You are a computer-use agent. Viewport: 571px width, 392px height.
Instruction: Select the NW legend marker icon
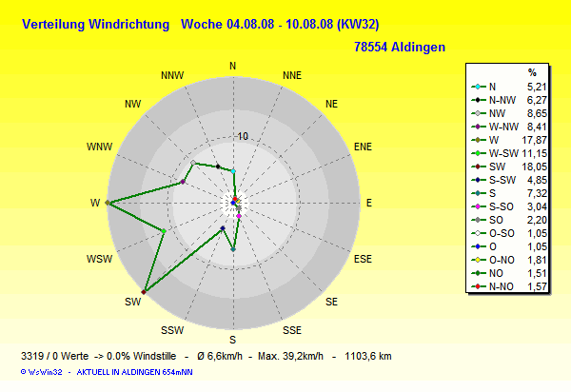coord(477,112)
